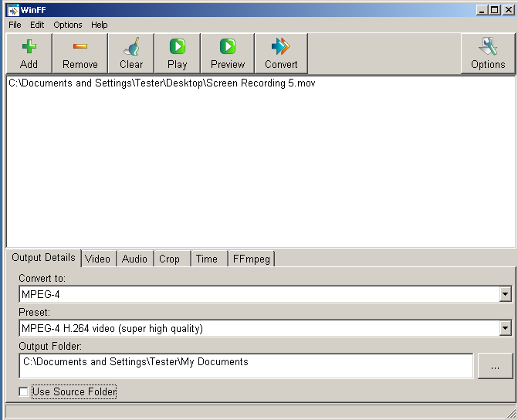
Task: Click the Preview toolbar icon
Action: pyautogui.click(x=228, y=46)
